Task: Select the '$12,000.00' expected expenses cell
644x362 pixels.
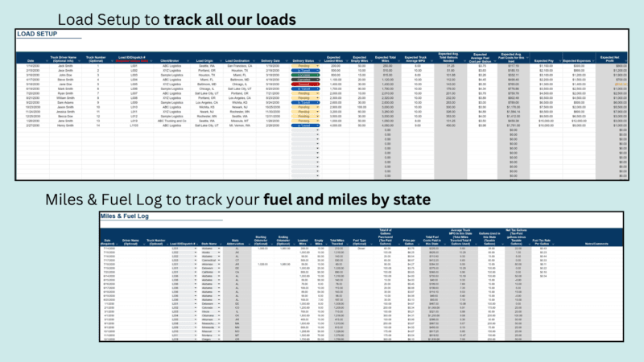Action: (x=579, y=121)
